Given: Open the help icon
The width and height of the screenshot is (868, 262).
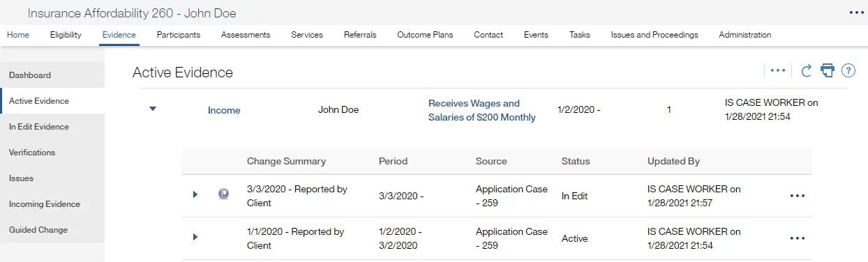Looking at the screenshot, I should tap(848, 70).
